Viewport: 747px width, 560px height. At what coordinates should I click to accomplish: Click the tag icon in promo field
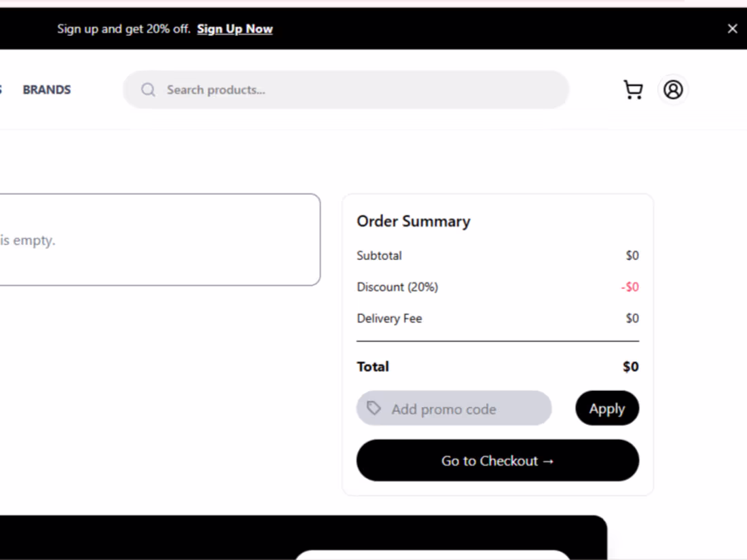tap(373, 408)
